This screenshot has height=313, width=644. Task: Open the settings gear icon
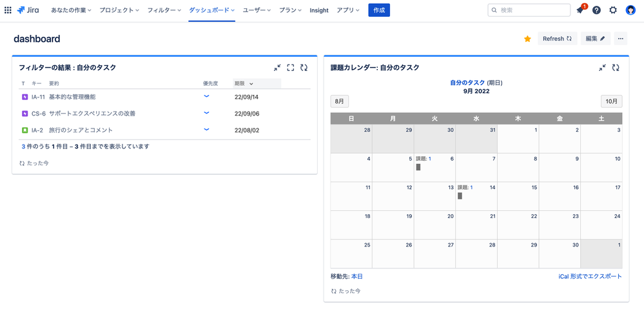coord(613,10)
